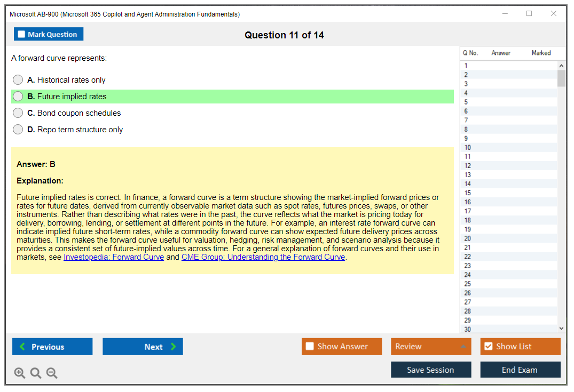Select question 25 in the list
This screenshot has width=574, height=392.
[509, 284]
